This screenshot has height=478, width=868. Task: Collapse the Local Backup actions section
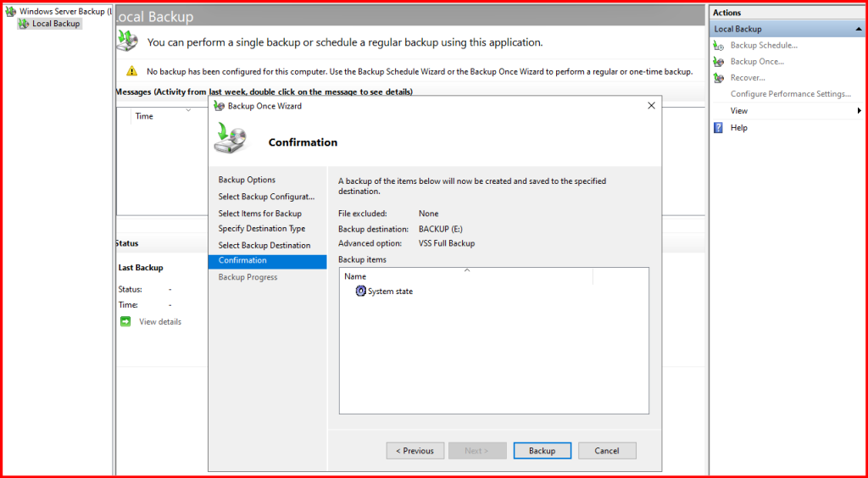tap(858, 30)
